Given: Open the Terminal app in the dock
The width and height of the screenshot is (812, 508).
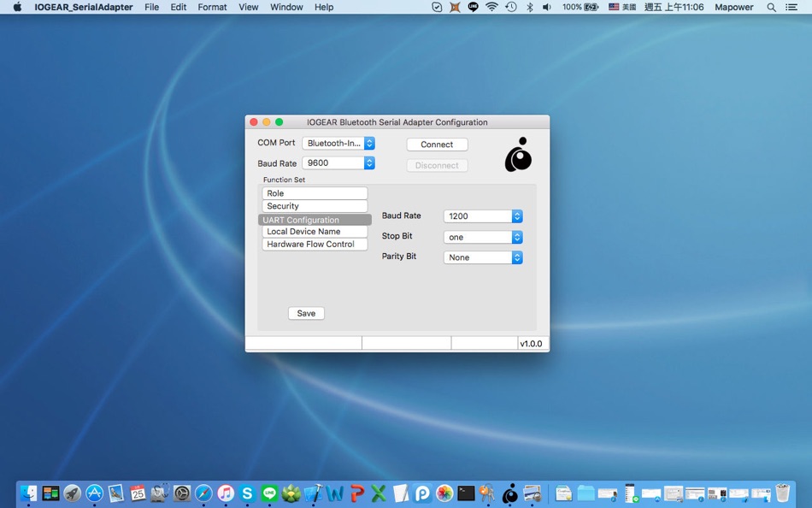Looking at the screenshot, I should coord(466,493).
